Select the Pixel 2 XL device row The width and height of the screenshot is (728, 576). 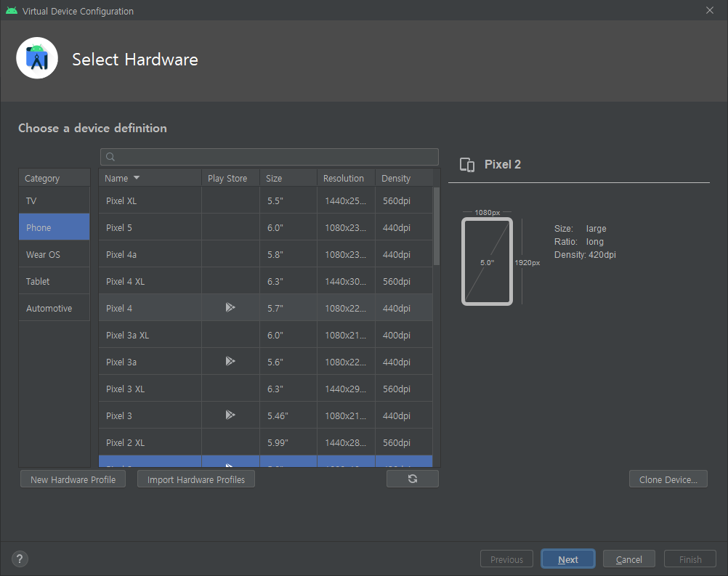tap(266, 443)
